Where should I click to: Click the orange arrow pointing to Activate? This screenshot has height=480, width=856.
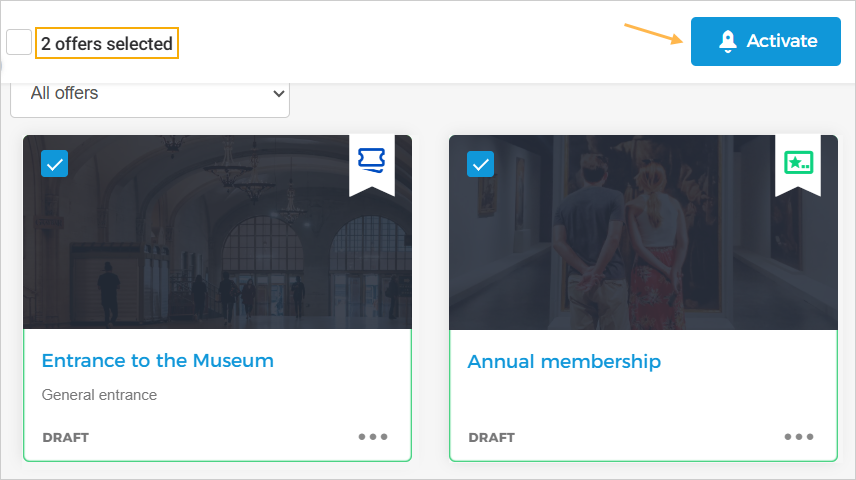(x=653, y=34)
